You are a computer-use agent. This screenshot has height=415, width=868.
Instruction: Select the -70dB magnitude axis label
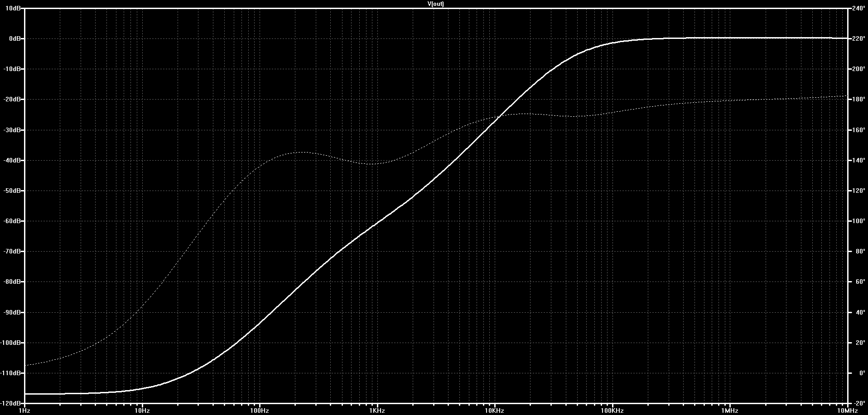(x=13, y=251)
